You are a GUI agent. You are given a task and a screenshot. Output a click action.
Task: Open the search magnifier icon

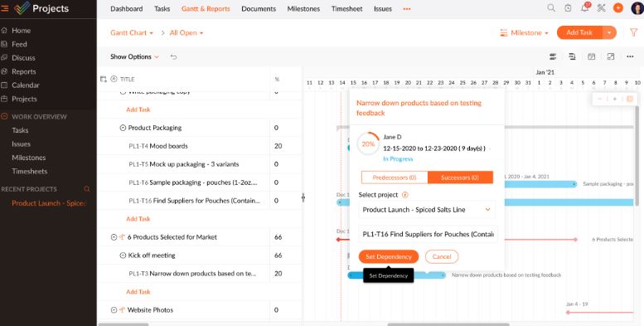click(551, 8)
